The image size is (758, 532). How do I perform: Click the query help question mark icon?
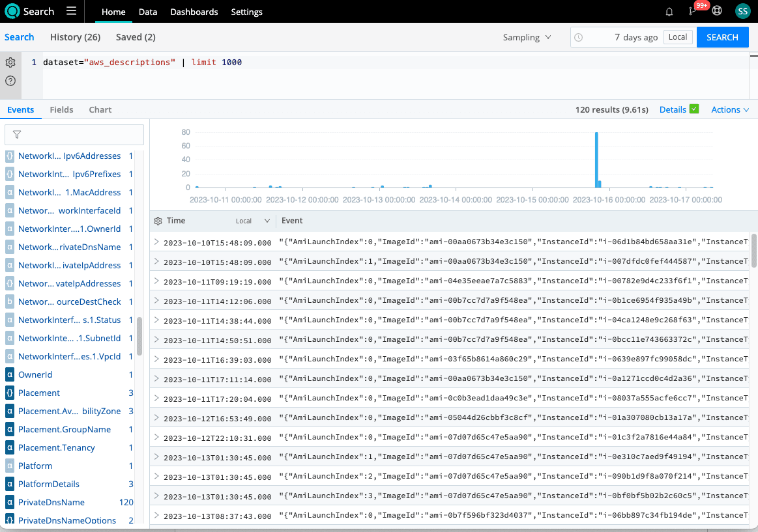(10, 81)
